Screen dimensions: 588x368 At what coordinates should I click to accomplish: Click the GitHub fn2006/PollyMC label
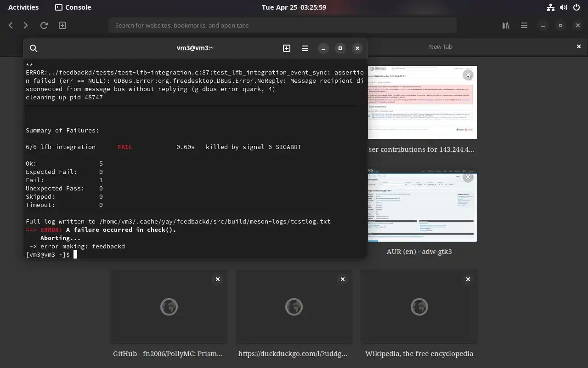pos(168,354)
